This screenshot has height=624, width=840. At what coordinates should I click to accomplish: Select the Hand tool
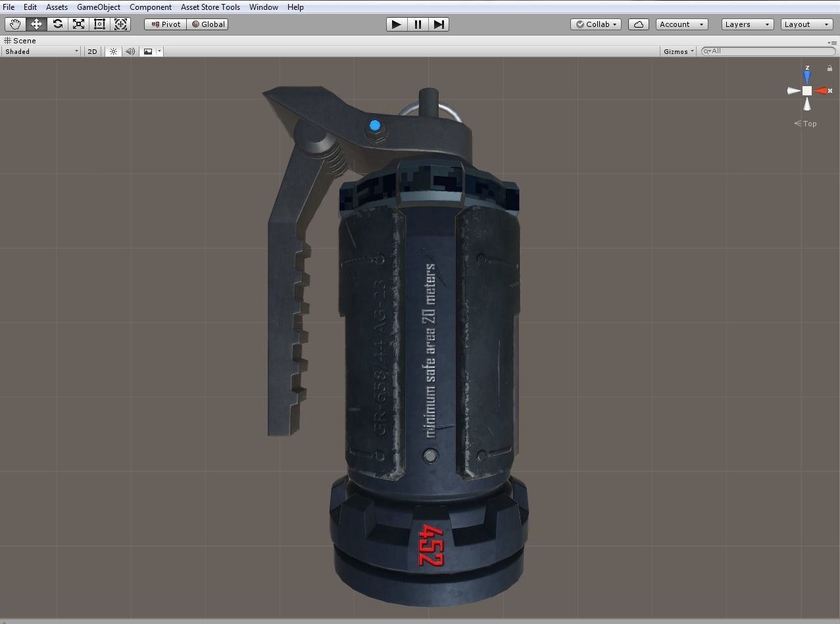14,24
